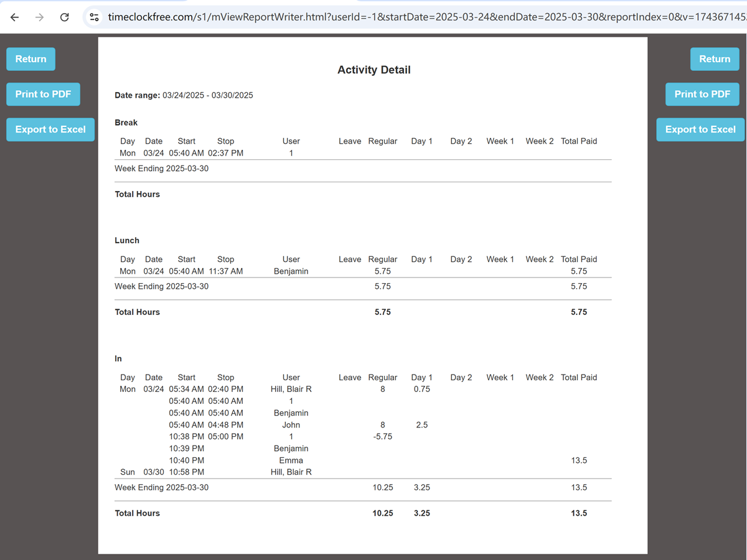The image size is (747, 560).
Task: Click the right Export to Excel button
Action: pos(700,129)
